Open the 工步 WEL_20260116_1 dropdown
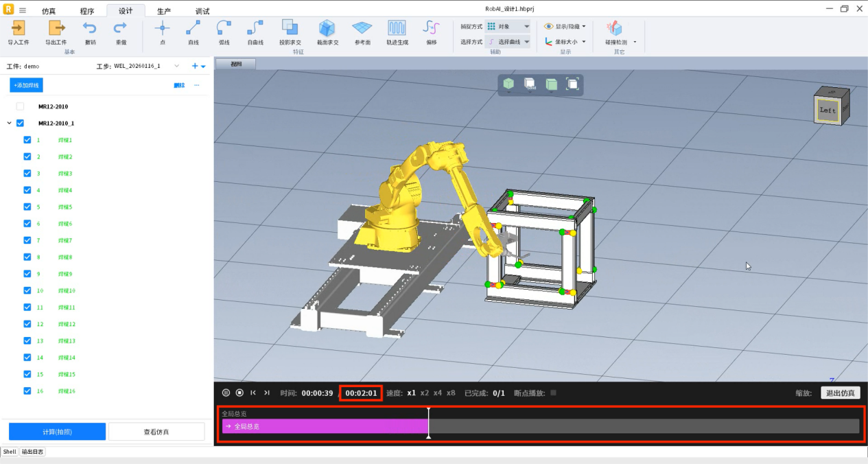This screenshot has height=464, width=868. pos(176,66)
